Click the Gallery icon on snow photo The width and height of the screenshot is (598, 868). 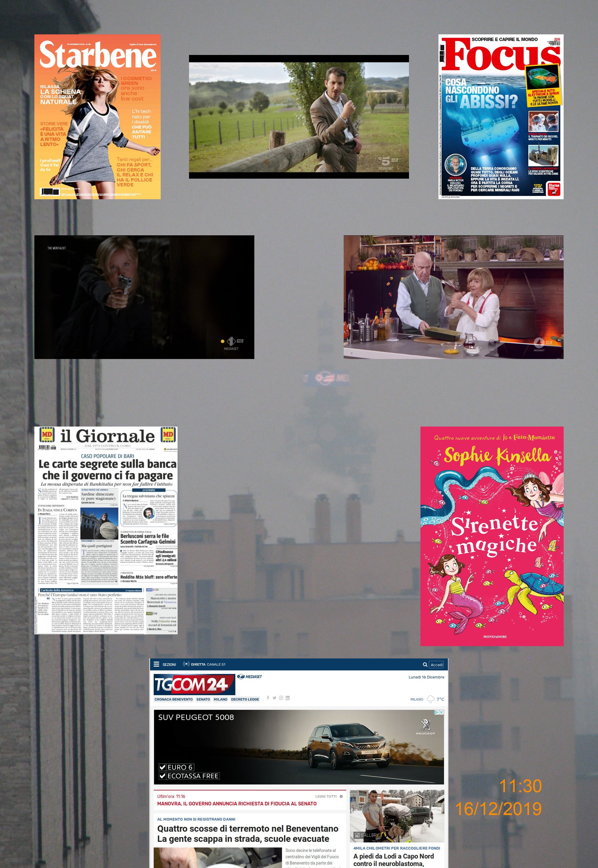(x=357, y=835)
